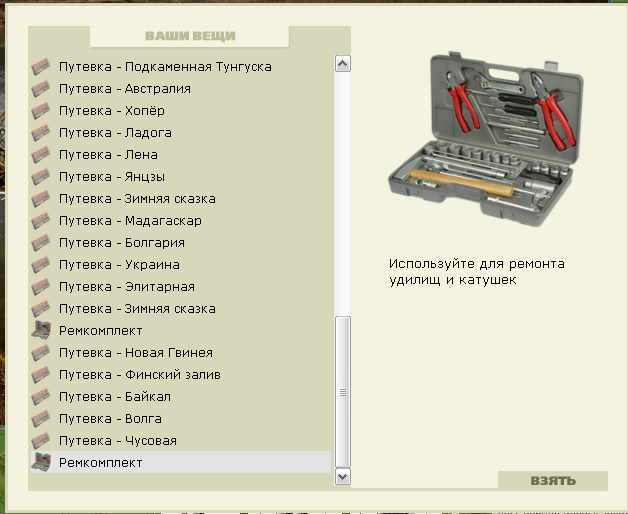
Task: Click the voucher icon next to Финский залив
Action: click(41, 375)
